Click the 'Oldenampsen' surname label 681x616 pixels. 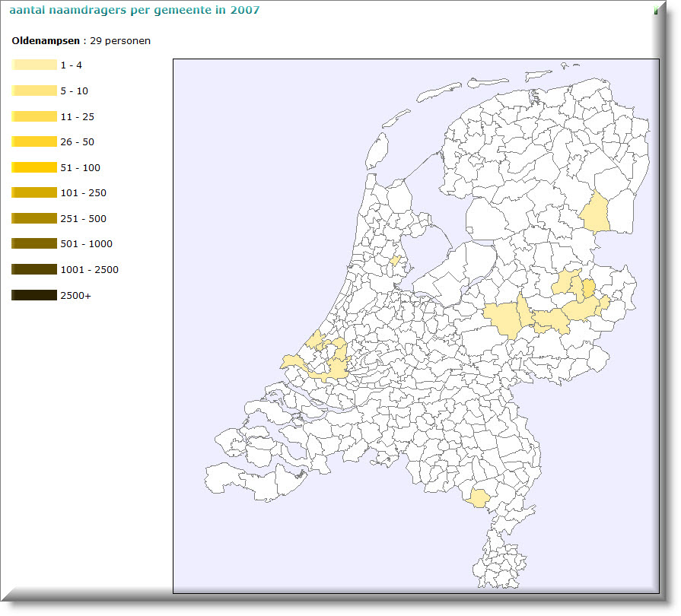coord(45,41)
